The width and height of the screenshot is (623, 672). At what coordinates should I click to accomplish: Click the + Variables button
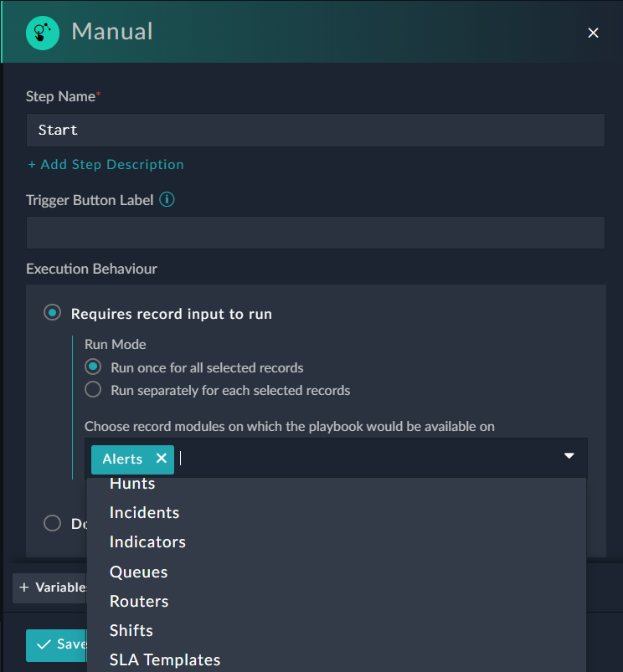(x=50, y=587)
